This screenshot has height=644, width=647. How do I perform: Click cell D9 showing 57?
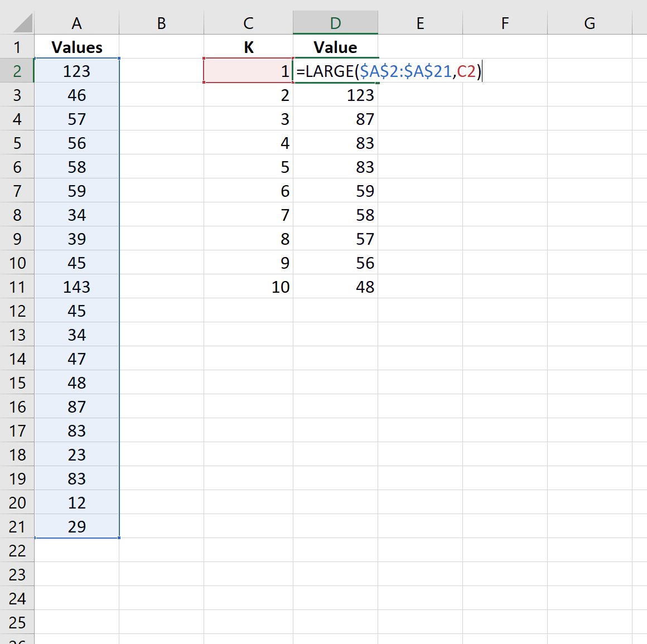pyautogui.click(x=335, y=238)
